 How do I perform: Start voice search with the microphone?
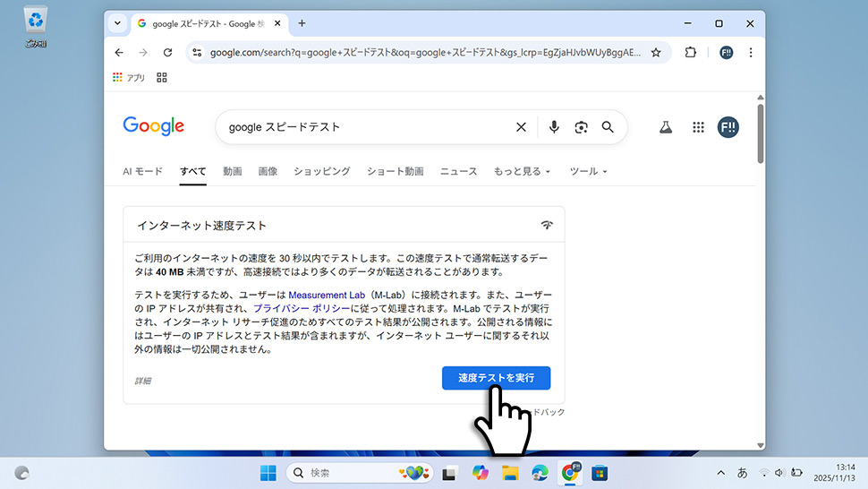pos(554,127)
